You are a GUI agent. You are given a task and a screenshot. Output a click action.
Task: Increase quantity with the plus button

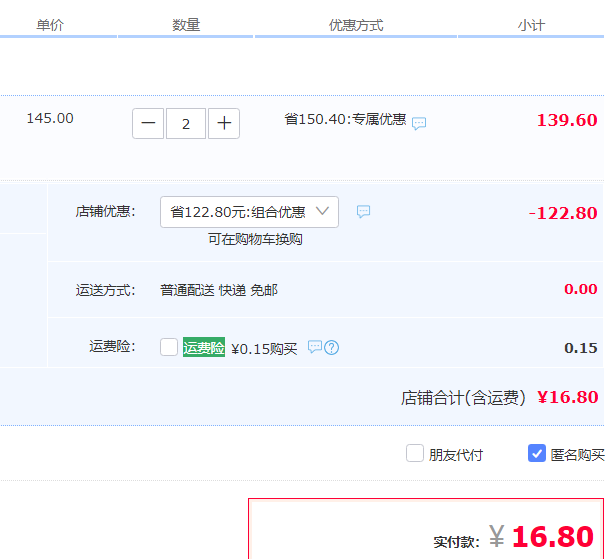[224, 124]
